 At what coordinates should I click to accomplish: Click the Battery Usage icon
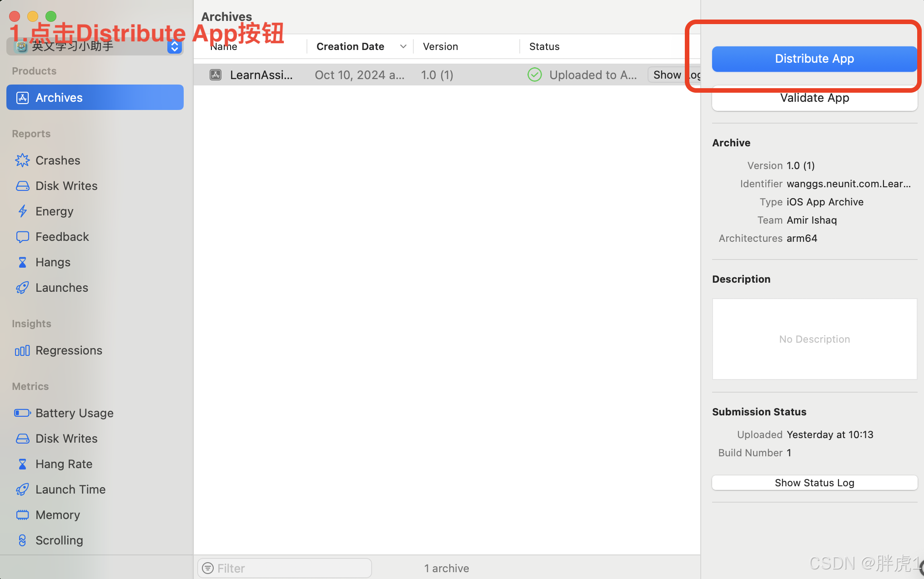click(x=22, y=413)
